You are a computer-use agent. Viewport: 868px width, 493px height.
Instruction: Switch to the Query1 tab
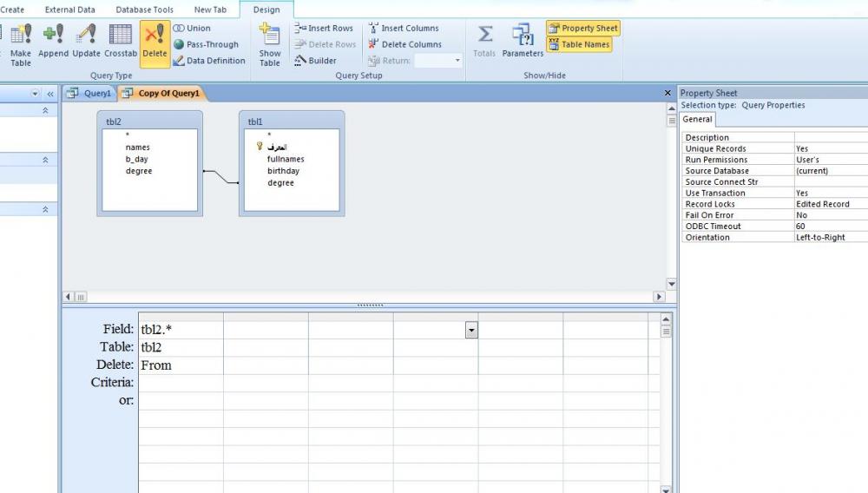(90, 93)
